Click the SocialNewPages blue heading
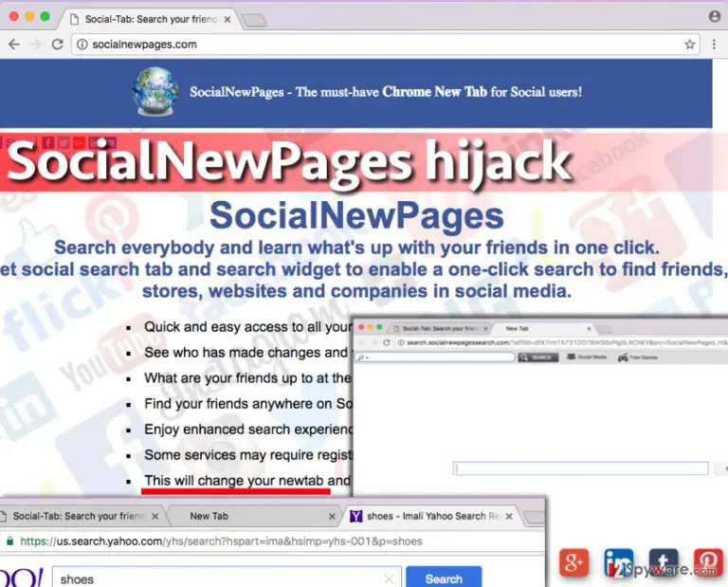This screenshot has height=587, width=728. tap(356, 215)
